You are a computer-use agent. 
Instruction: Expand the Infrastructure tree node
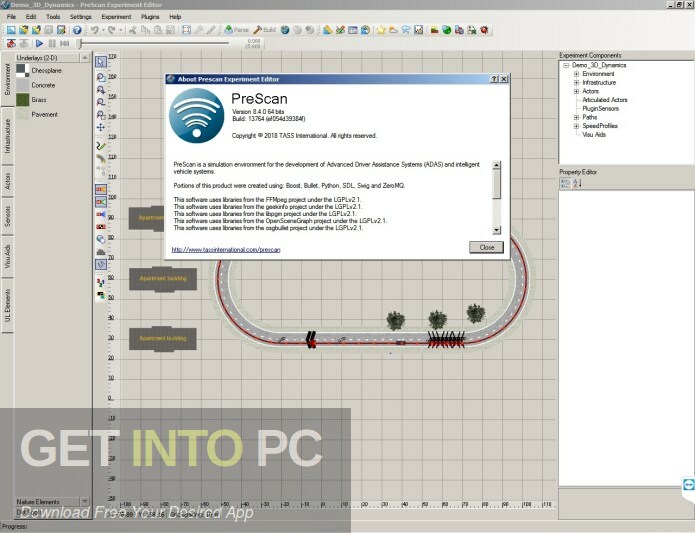click(576, 82)
